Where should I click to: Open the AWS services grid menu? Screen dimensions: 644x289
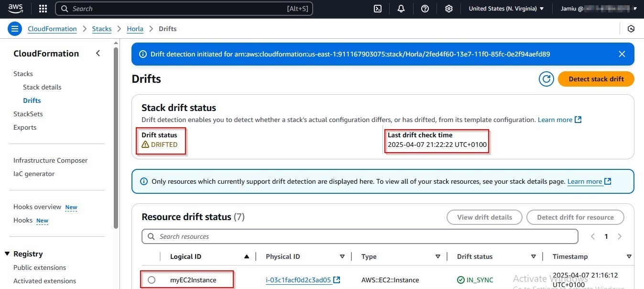(x=43, y=9)
